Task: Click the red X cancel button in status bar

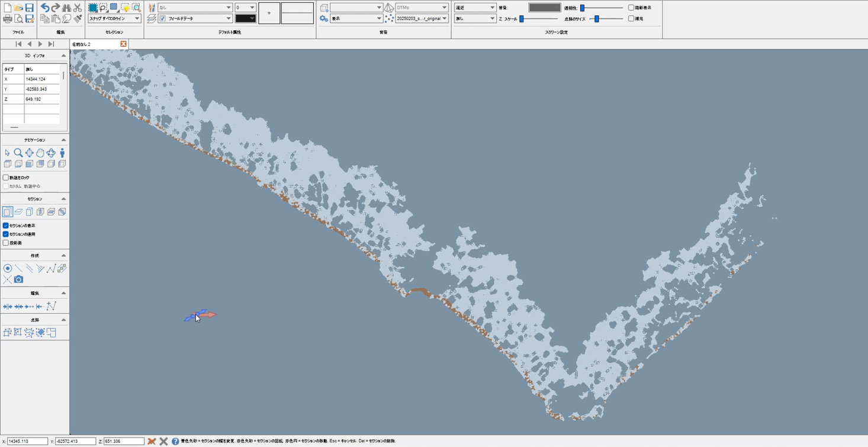Action: [152, 441]
